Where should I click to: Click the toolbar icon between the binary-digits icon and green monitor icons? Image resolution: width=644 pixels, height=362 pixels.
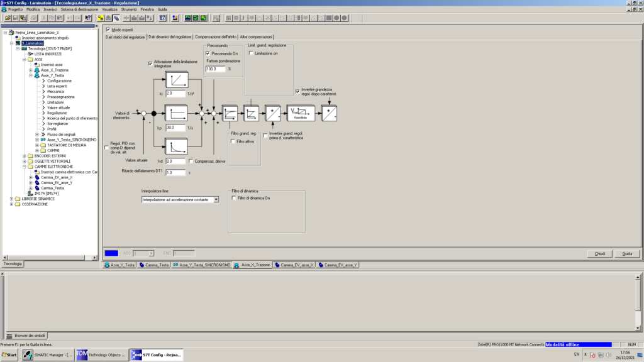click(175, 18)
